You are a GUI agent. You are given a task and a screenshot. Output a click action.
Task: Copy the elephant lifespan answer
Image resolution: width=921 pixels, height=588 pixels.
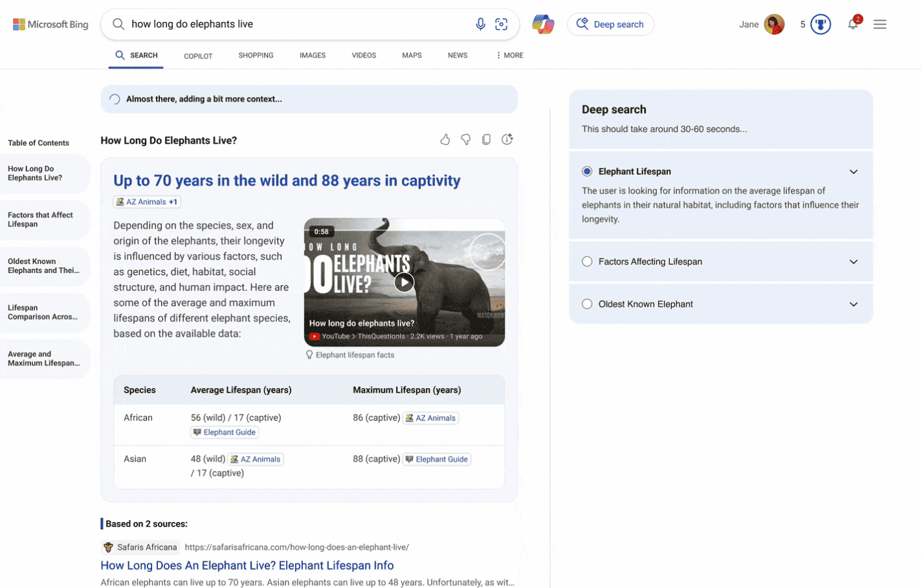tap(486, 138)
